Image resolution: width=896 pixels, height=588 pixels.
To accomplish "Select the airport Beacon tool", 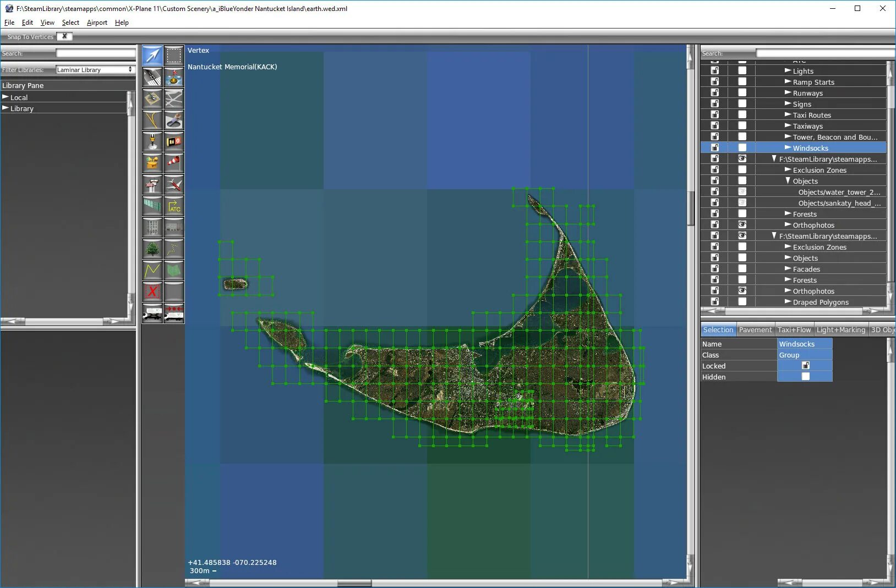I will tap(152, 163).
